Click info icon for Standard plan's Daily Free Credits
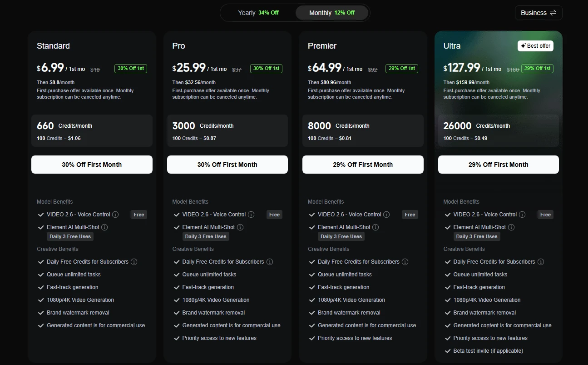The width and height of the screenshot is (588, 365). pos(134,262)
